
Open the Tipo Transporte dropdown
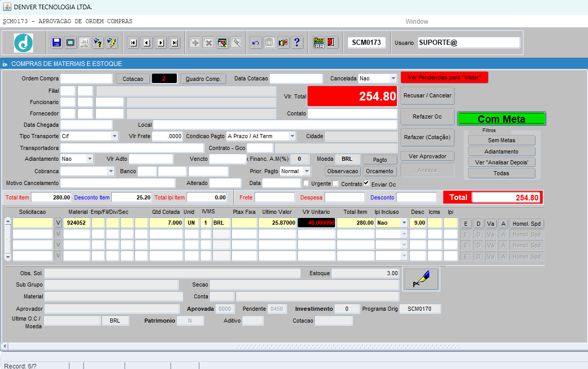click(115, 136)
